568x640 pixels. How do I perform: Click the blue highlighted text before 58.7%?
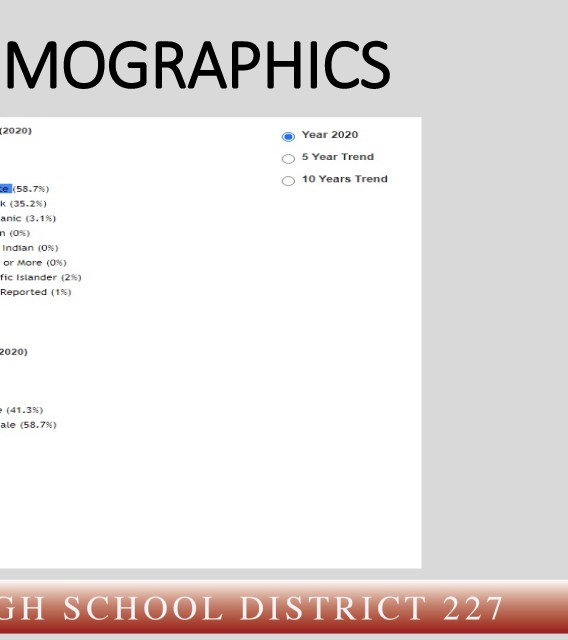(6, 189)
